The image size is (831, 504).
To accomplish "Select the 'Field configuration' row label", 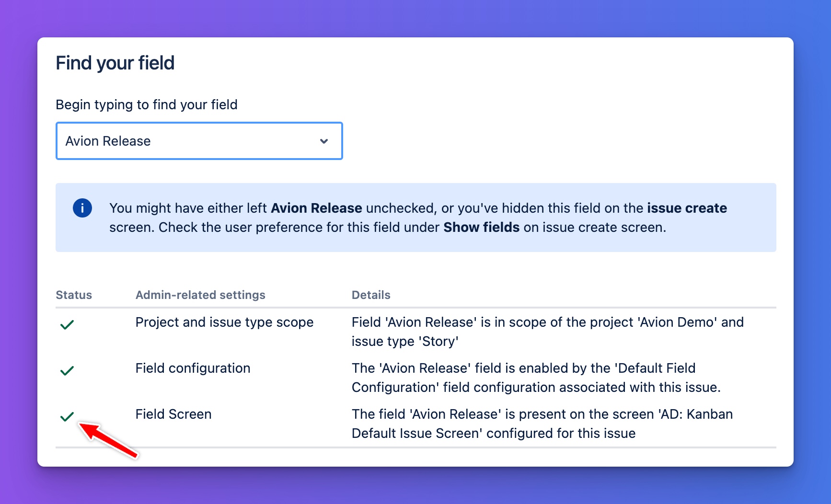I will click(193, 368).
